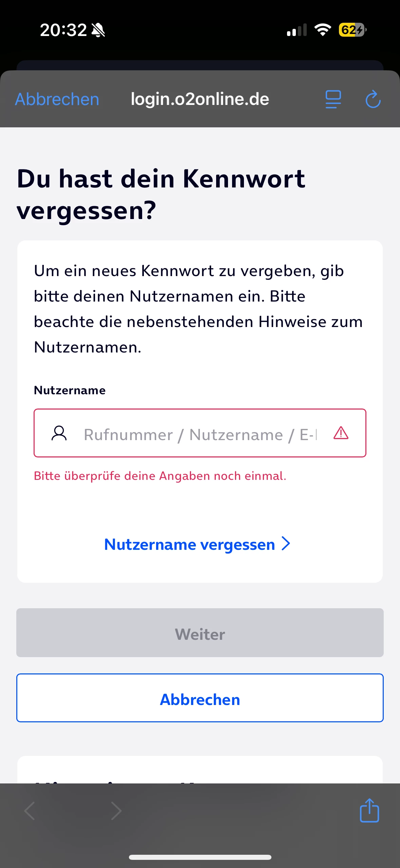Screen dimensions: 400x868
Task: Tap Abbrechen in the browser top bar
Action: [57, 99]
